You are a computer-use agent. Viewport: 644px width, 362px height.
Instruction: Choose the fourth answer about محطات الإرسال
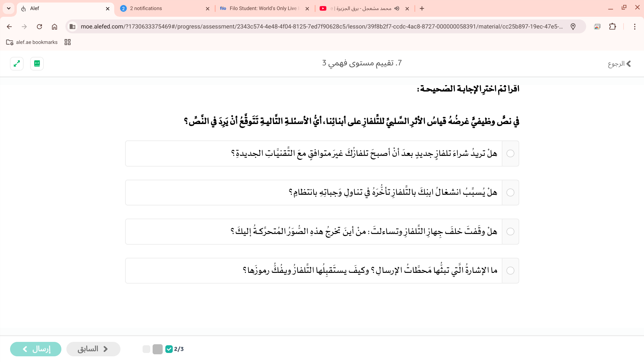pyautogui.click(x=510, y=270)
